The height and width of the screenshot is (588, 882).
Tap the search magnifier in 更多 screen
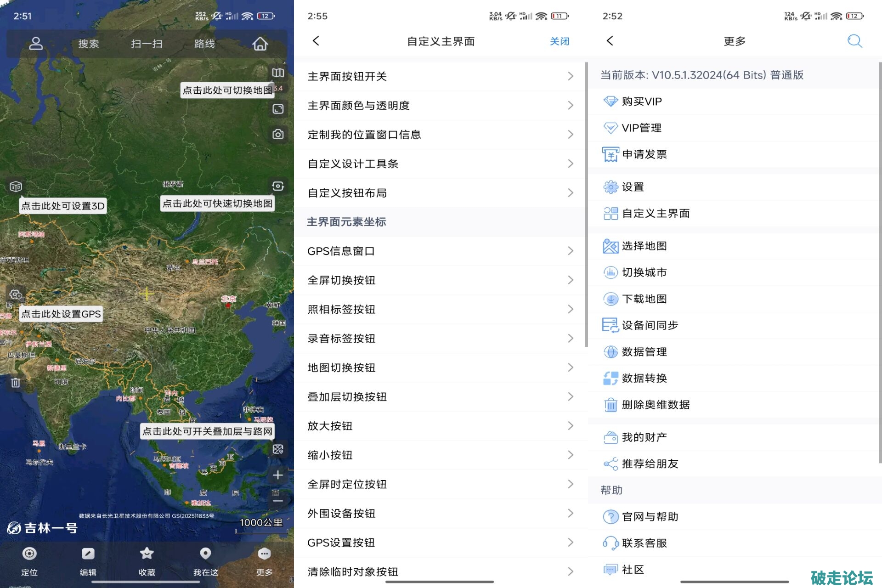point(854,41)
